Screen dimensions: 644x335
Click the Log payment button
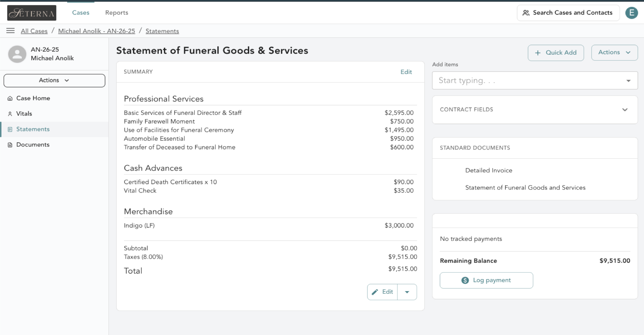coord(486,280)
